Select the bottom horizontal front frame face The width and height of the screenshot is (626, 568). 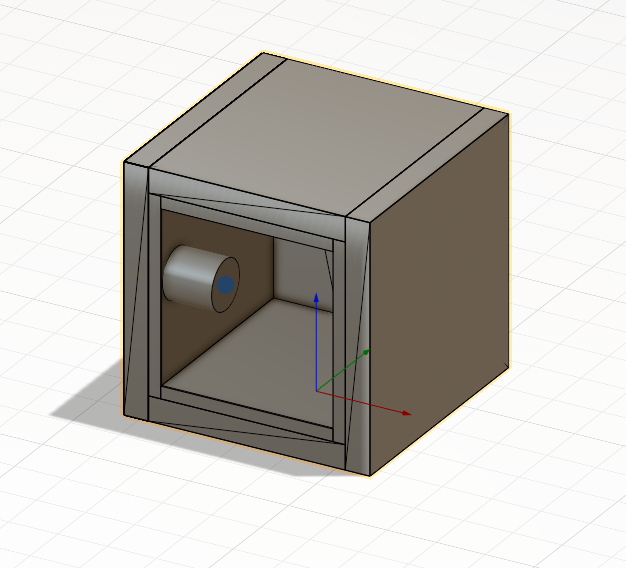point(246,432)
